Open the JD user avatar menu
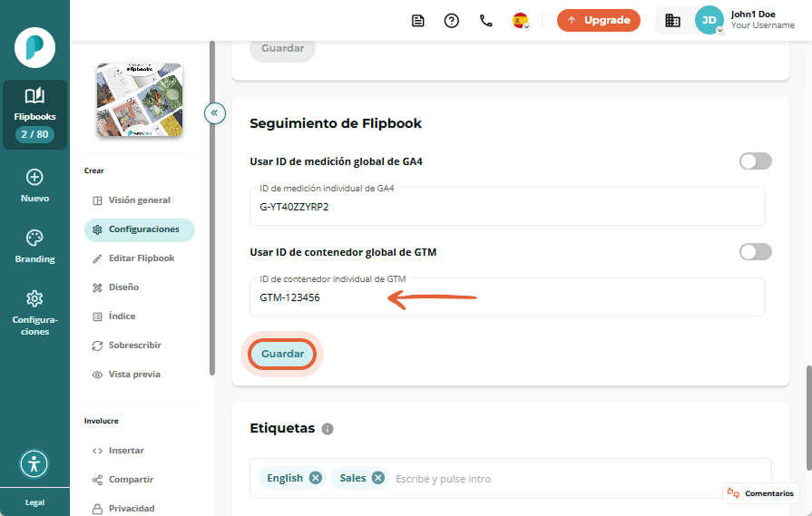This screenshot has height=516, width=812. (709, 20)
